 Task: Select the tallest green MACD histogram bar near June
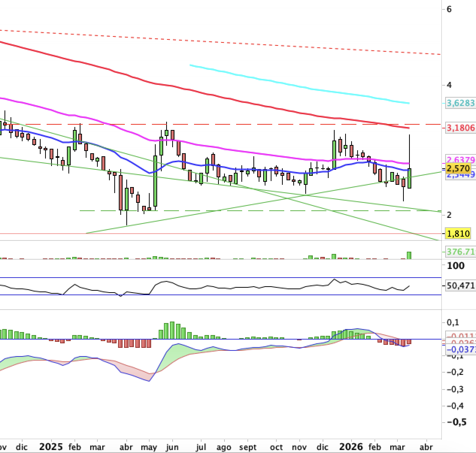172,330
